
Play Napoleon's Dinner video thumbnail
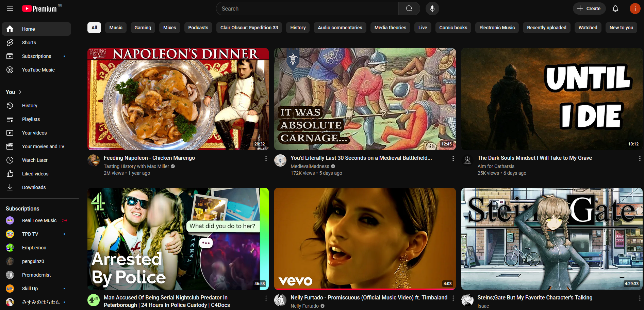(178, 99)
